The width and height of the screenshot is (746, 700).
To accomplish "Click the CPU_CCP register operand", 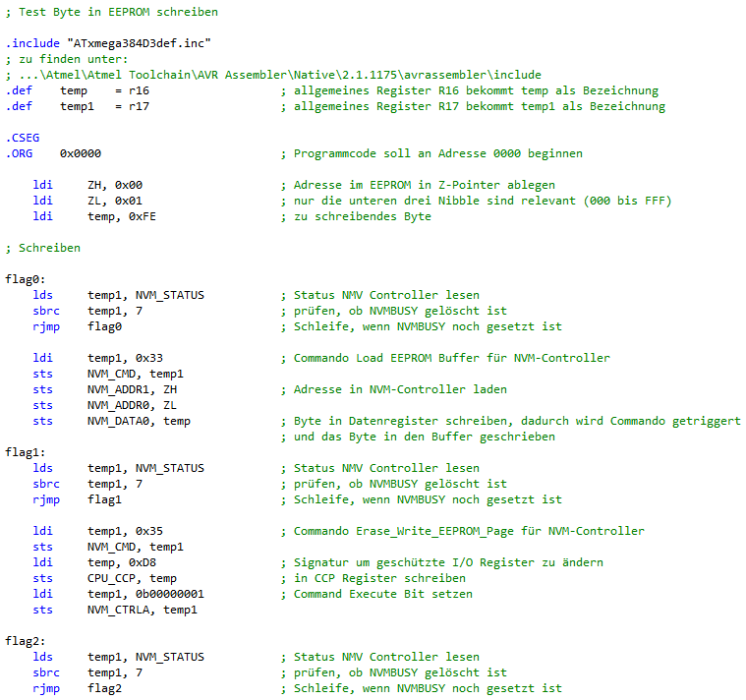I will point(112,578).
